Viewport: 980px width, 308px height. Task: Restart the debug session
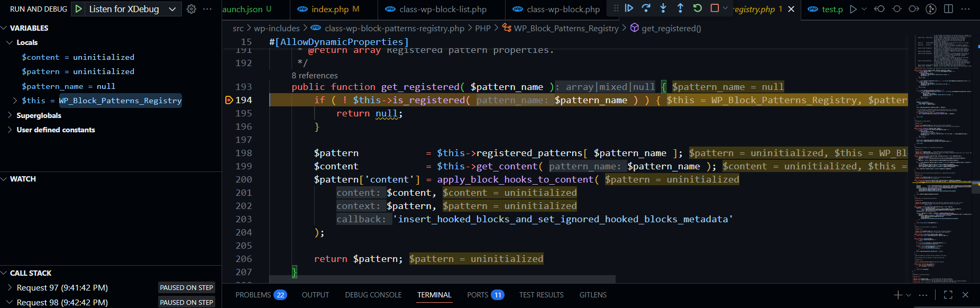[698, 8]
